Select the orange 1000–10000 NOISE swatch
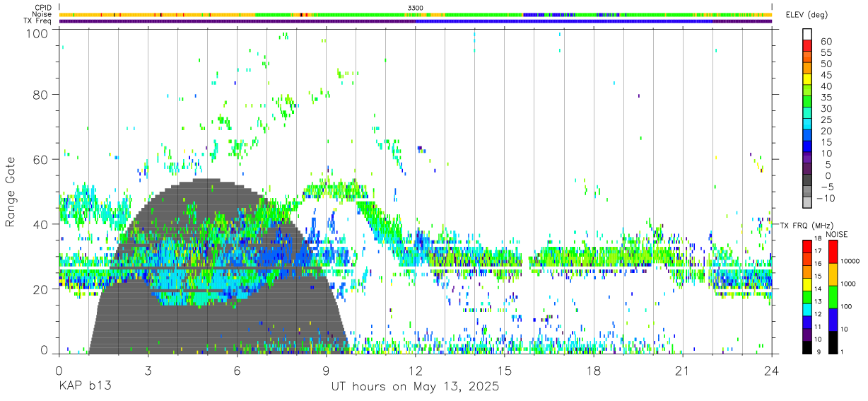The width and height of the screenshot is (868, 401). (833, 274)
